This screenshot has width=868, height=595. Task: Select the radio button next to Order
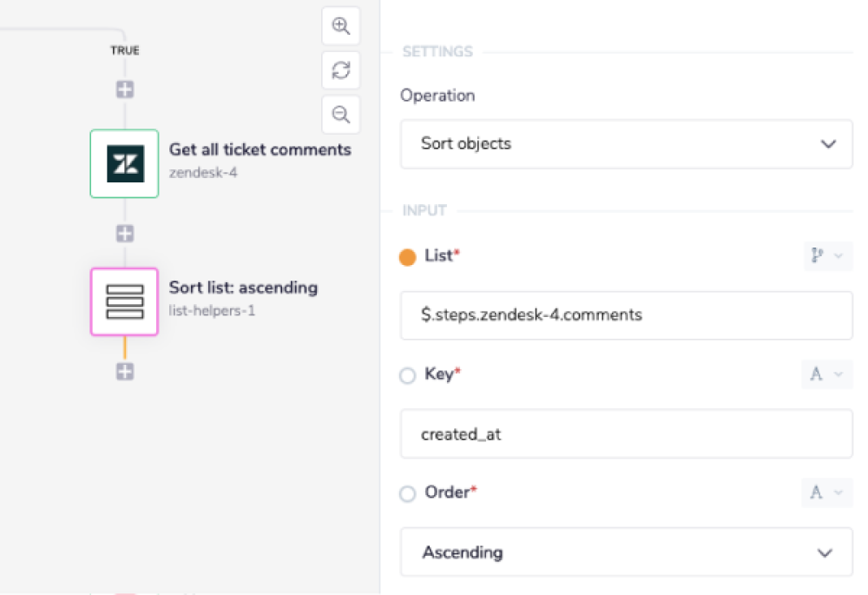(407, 493)
